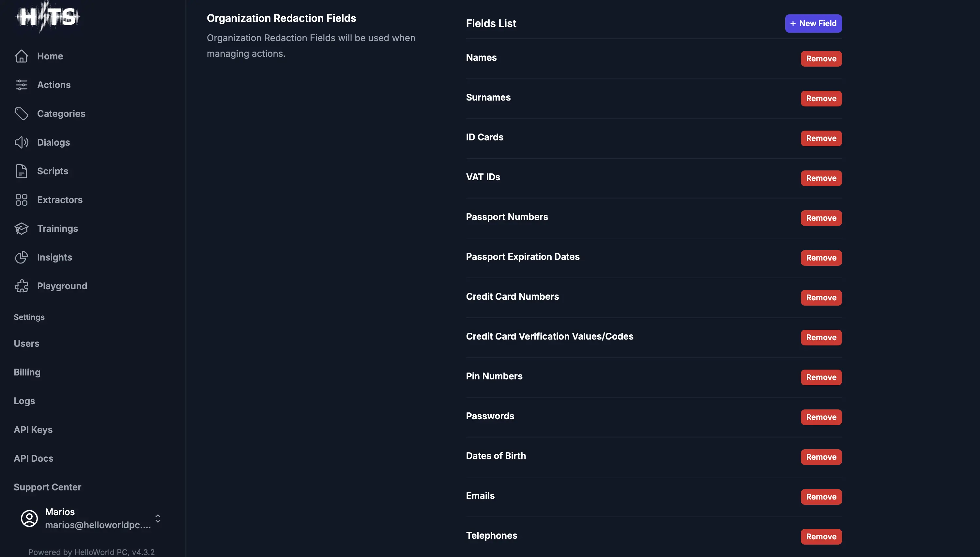Screen dimensions: 980x557
Task: Click the Playground puzzle piece icon
Action: 22,286
